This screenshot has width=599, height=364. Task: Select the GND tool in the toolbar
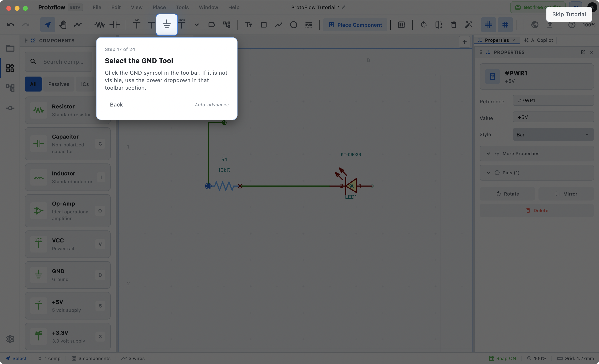click(x=167, y=25)
